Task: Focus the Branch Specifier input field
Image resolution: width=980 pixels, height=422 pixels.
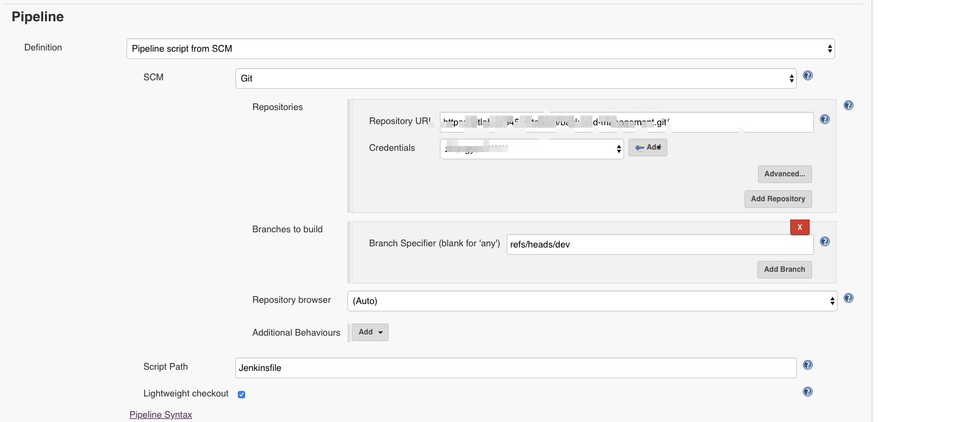Action: (x=660, y=244)
